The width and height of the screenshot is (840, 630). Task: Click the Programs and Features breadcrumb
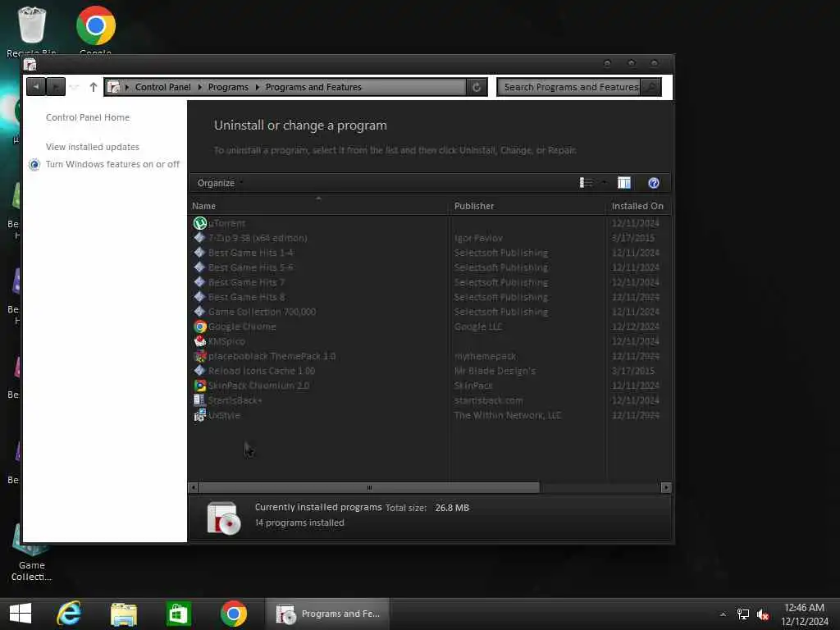coord(313,87)
